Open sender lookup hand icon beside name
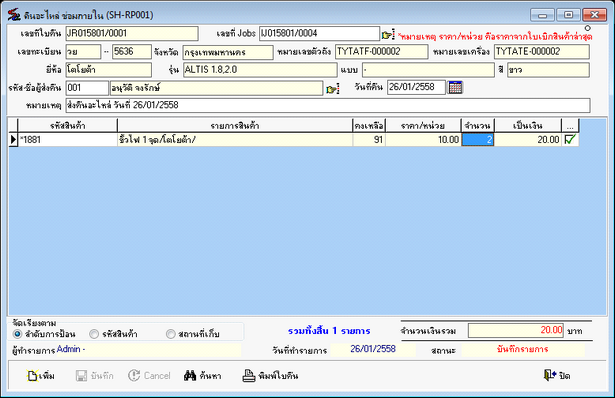 [332, 89]
